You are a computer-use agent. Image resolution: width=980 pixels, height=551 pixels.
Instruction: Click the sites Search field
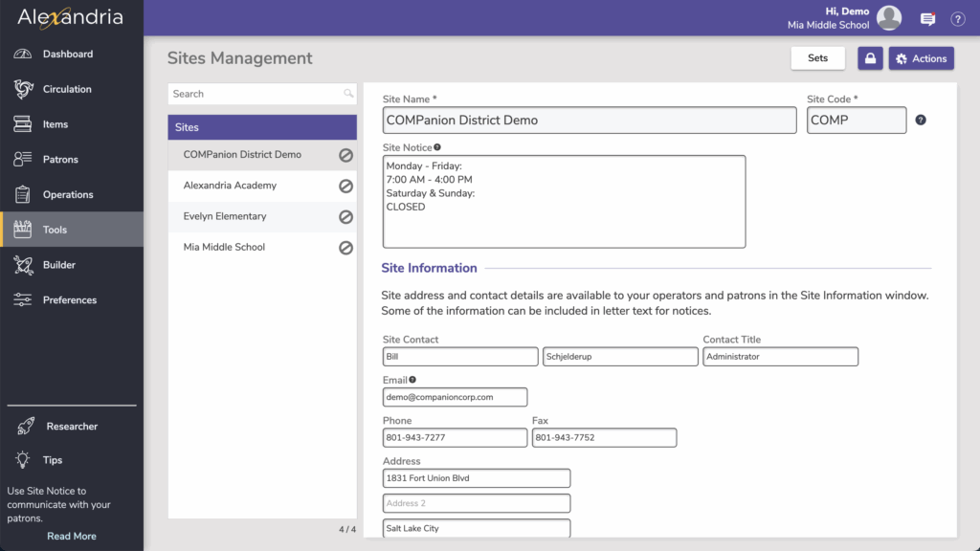click(x=262, y=94)
